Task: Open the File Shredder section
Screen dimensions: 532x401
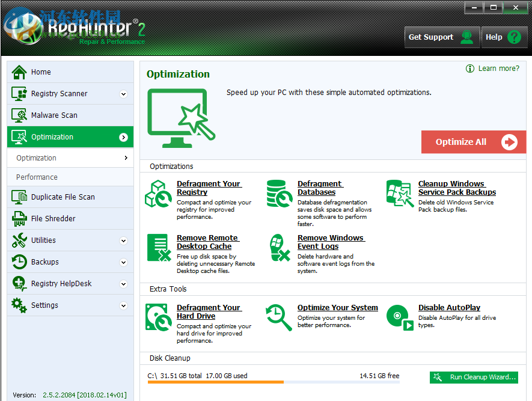Action: click(70, 219)
